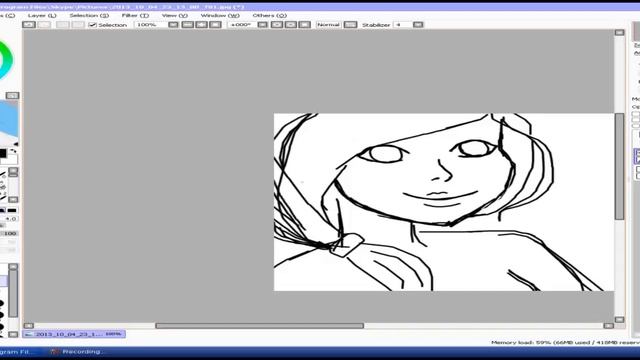Open the Others (O) menu
The height and width of the screenshot is (360, 640).
[x=269, y=16]
